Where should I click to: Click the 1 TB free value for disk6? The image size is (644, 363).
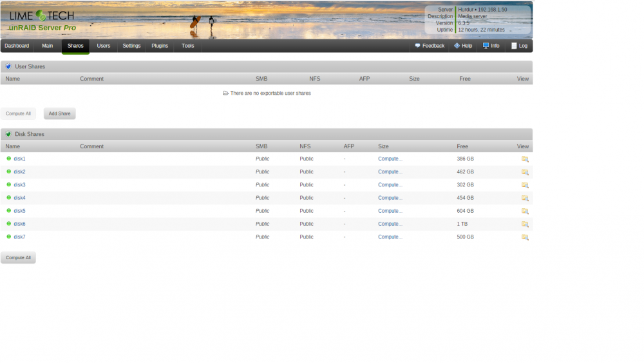point(462,224)
